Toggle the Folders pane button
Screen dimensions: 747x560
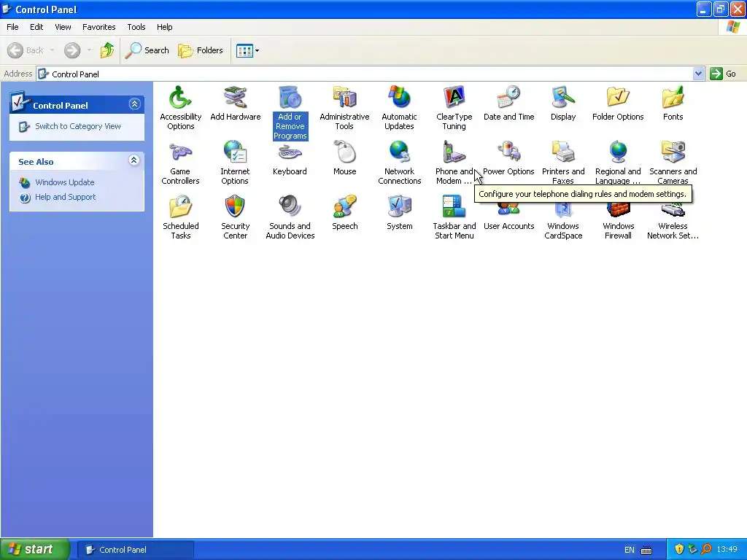[201, 50]
